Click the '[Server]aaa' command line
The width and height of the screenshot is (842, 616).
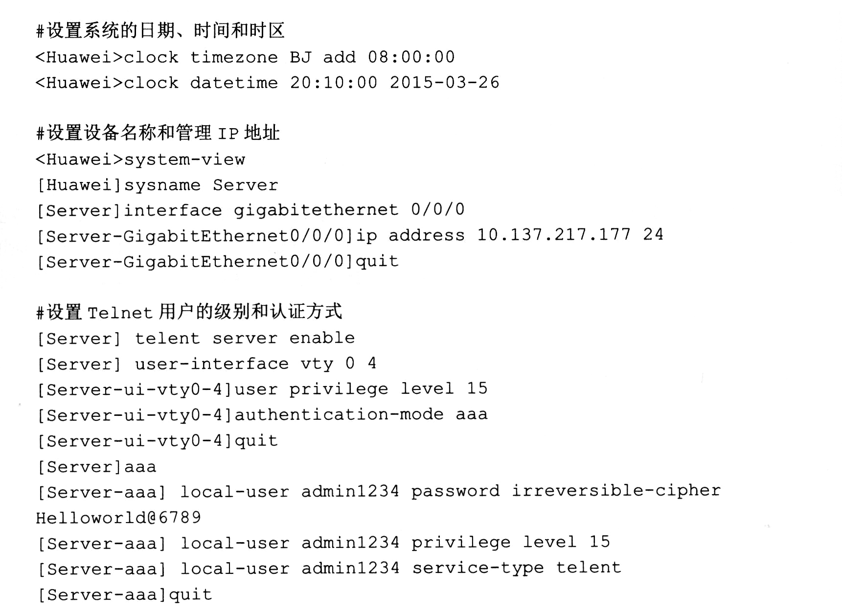coord(97,467)
